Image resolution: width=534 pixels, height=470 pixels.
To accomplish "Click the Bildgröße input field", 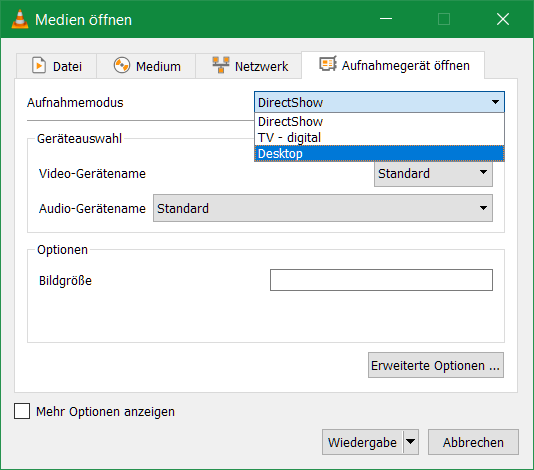I will tap(381, 280).
